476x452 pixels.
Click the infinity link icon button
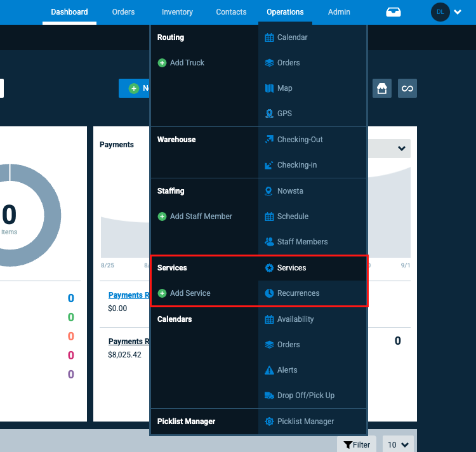click(407, 88)
